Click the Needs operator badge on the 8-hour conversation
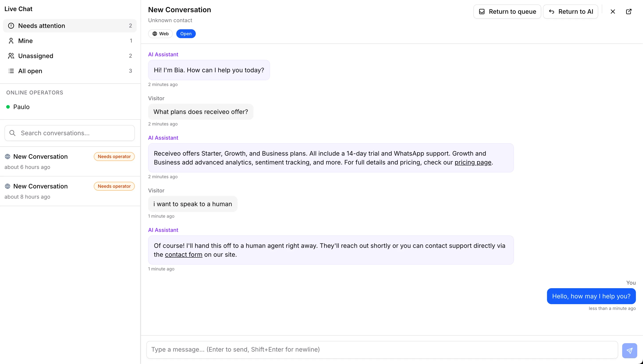 tap(114, 186)
